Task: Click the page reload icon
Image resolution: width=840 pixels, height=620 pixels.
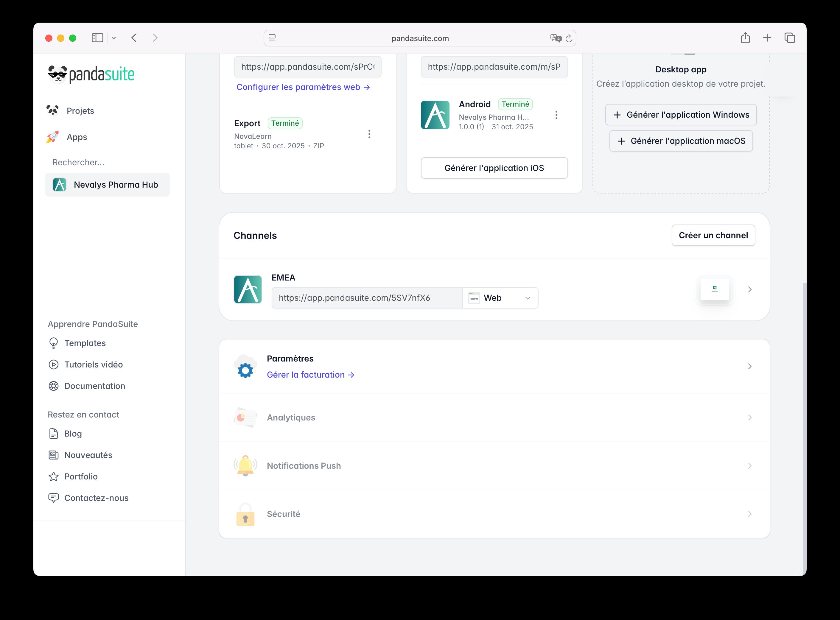Action: pos(569,38)
